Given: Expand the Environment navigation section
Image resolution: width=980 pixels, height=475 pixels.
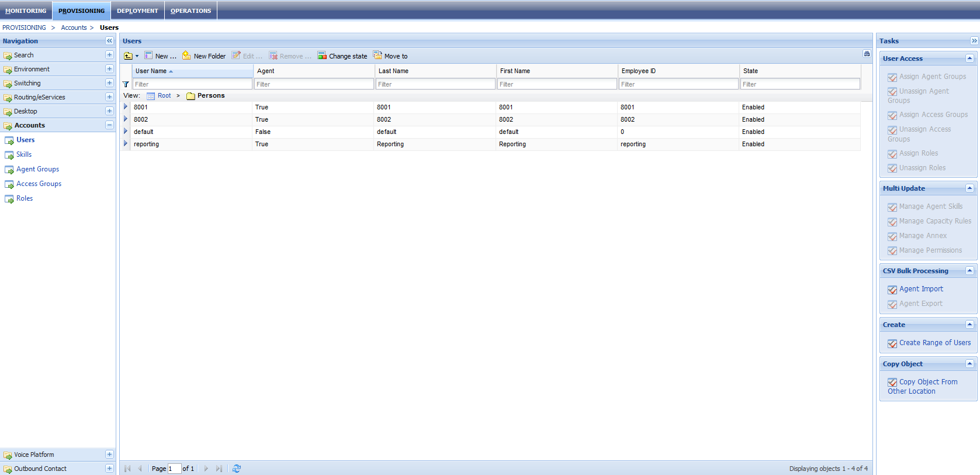Looking at the screenshot, I should (x=109, y=69).
